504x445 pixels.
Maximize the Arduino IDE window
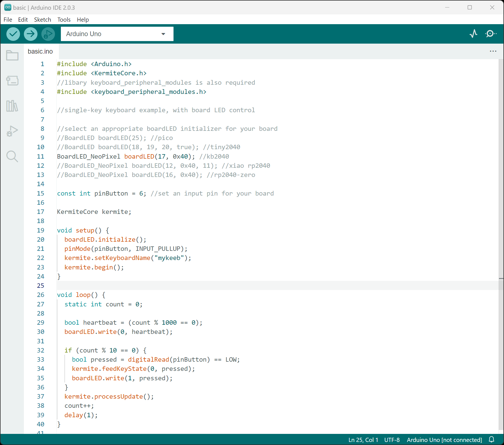(470, 7)
